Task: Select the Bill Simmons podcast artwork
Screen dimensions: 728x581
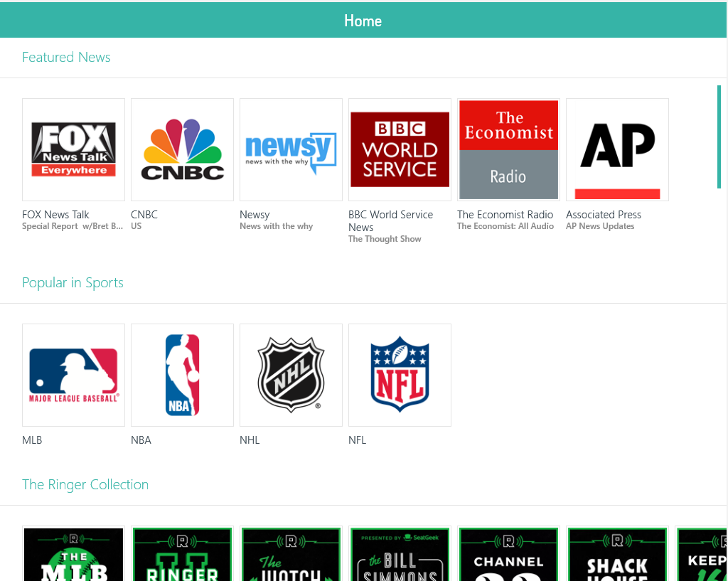Action: tap(400, 553)
